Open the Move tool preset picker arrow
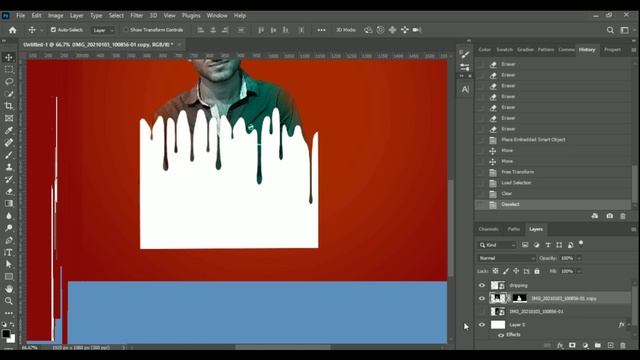The height and width of the screenshot is (360, 640). (x=41, y=30)
